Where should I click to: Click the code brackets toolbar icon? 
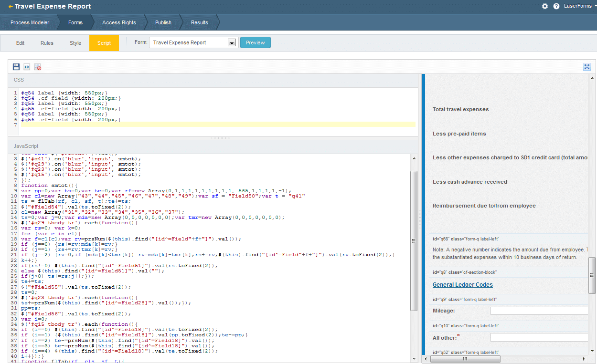point(27,67)
